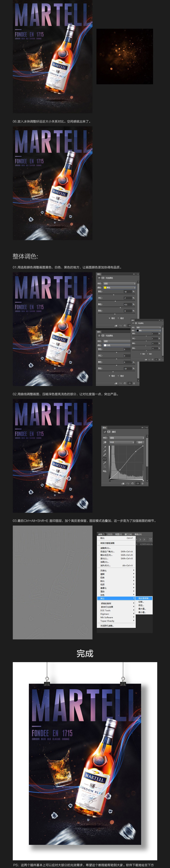The width and height of the screenshot is (170, 868).
Task: Collapse the Curves properties panel with double arrows
Action: (x=142, y=428)
